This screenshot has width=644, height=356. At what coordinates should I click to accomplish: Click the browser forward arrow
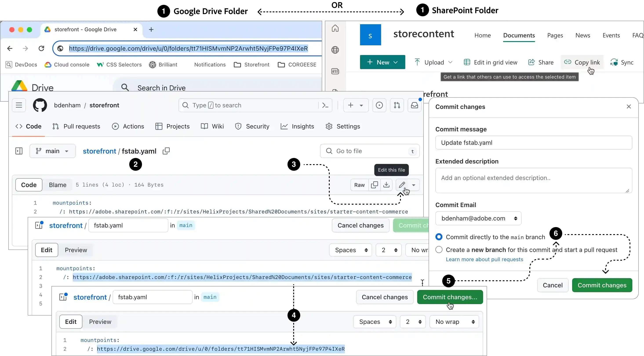tap(25, 48)
